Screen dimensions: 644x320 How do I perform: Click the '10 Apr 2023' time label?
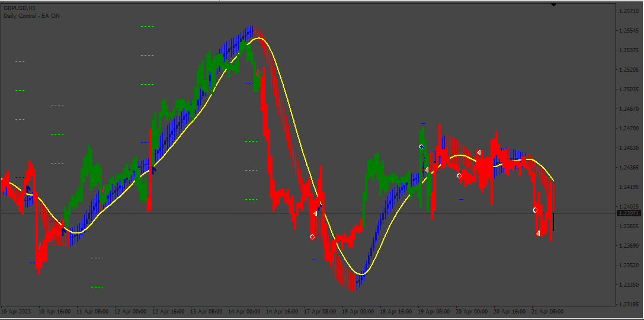pyautogui.click(x=15, y=312)
